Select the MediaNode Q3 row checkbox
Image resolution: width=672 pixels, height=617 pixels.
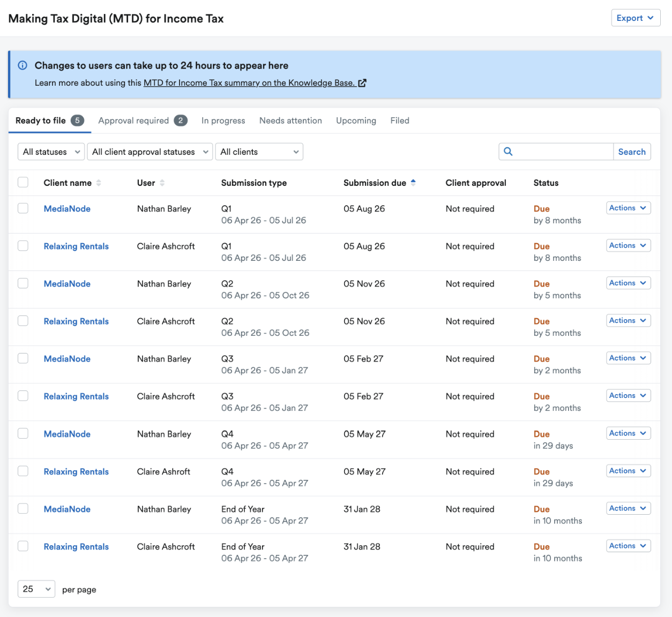click(23, 358)
